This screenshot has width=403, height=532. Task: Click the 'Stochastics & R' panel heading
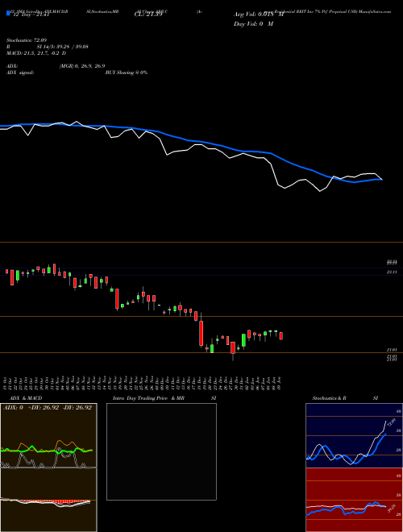click(x=329, y=398)
